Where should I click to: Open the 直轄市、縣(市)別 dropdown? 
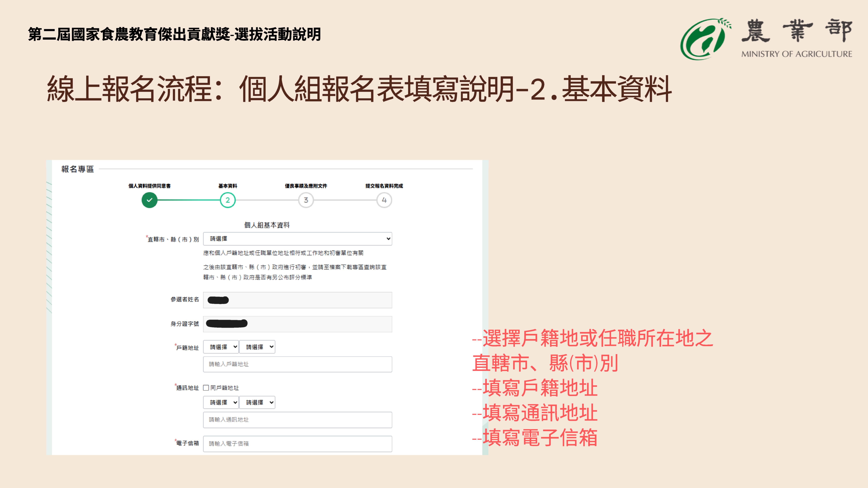[x=298, y=239]
